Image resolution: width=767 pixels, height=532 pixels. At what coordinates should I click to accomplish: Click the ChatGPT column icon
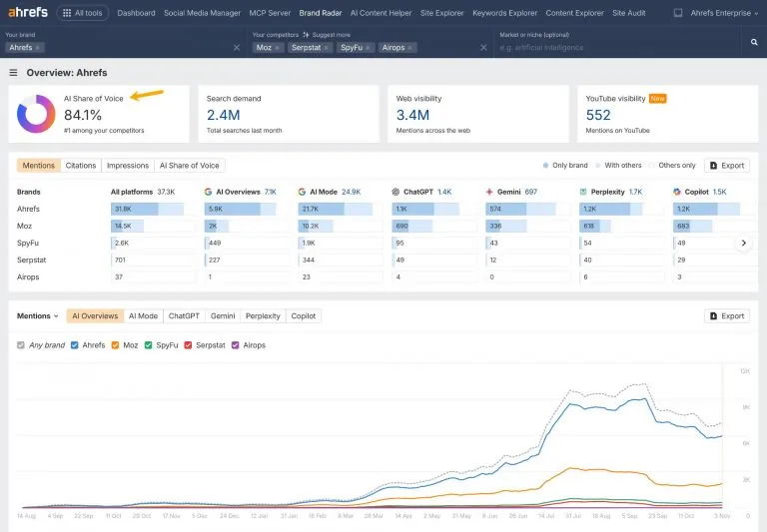(x=395, y=192)
